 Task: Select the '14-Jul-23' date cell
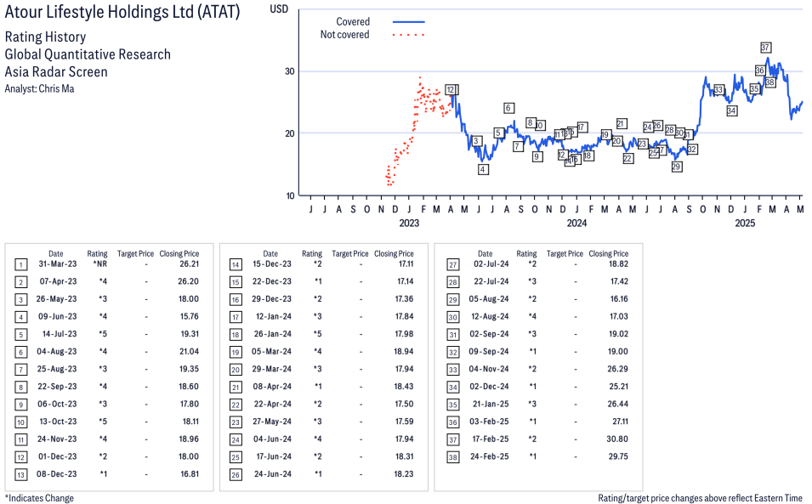click(x=60, y=334)
